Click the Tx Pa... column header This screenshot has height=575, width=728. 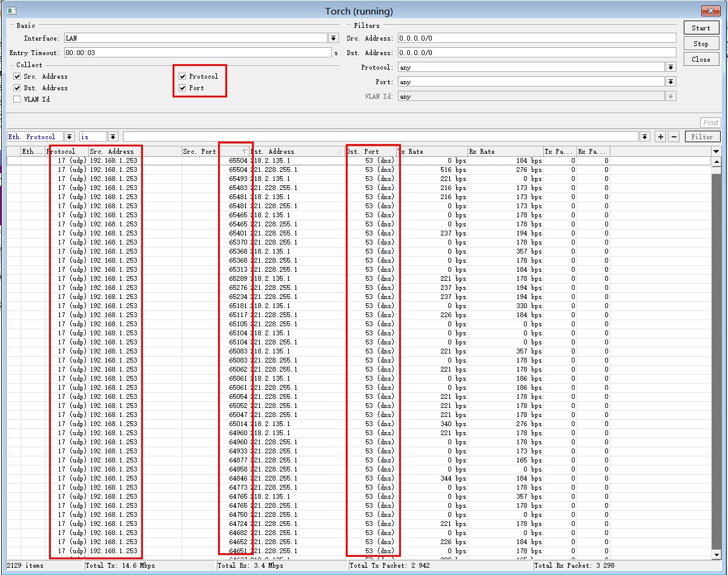pos(560,151)
